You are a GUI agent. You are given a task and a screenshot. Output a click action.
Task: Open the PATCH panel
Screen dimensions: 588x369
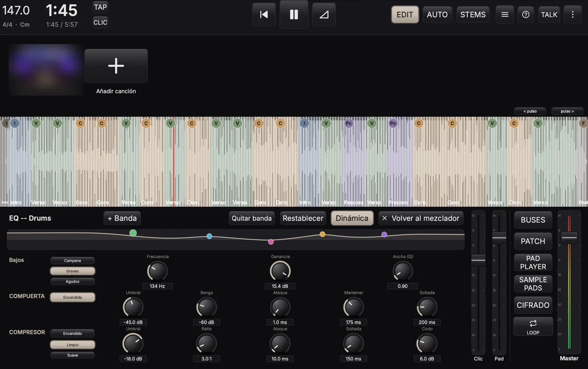[533, 241]
